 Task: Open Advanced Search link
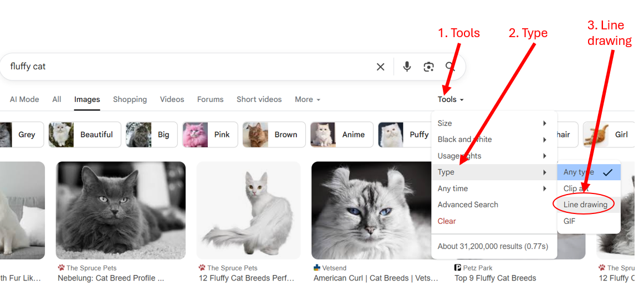pos(468,205)
